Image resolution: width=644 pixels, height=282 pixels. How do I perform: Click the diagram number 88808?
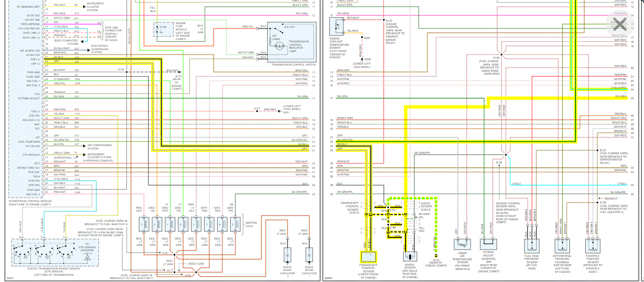click(329, 278)
